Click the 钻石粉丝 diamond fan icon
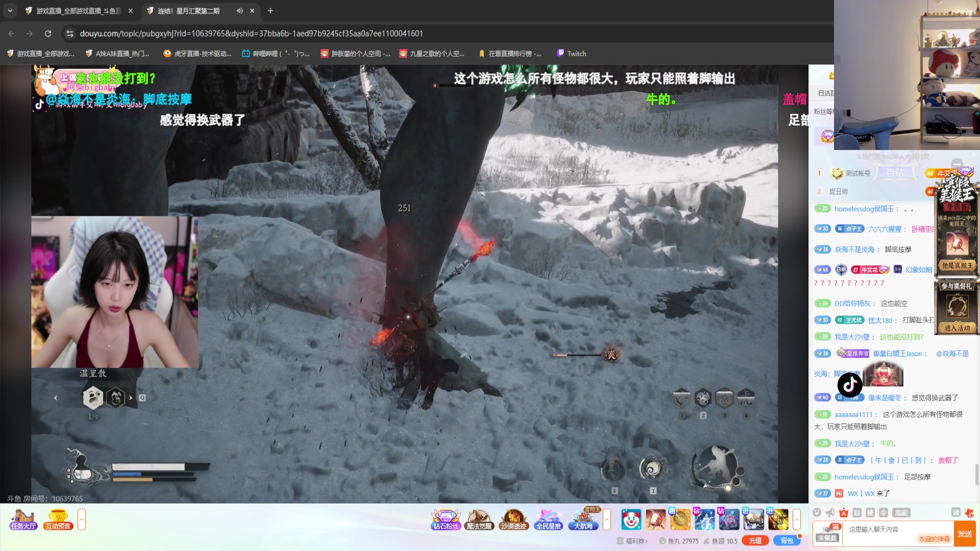The width and height of the screenshot is (980, 551). point(446,520)
